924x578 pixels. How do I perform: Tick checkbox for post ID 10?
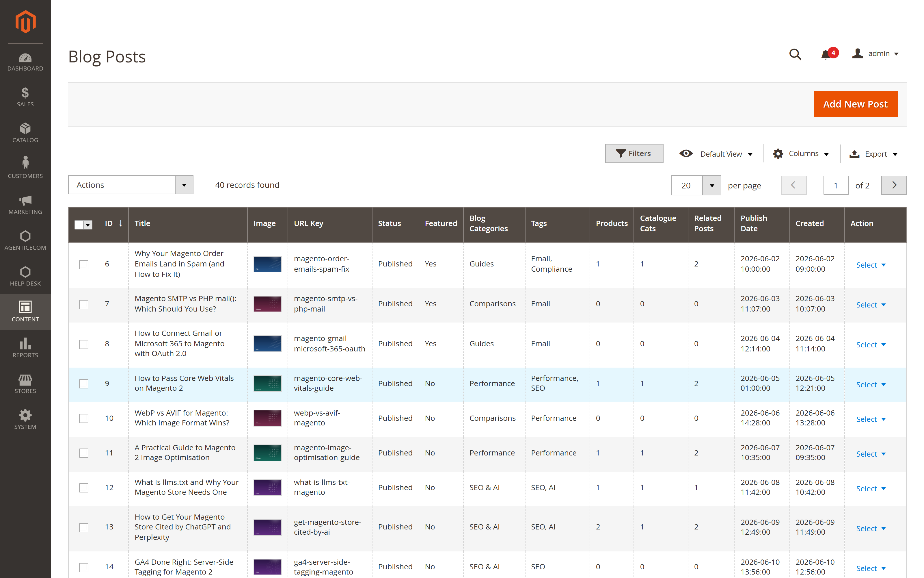point(84,418)
